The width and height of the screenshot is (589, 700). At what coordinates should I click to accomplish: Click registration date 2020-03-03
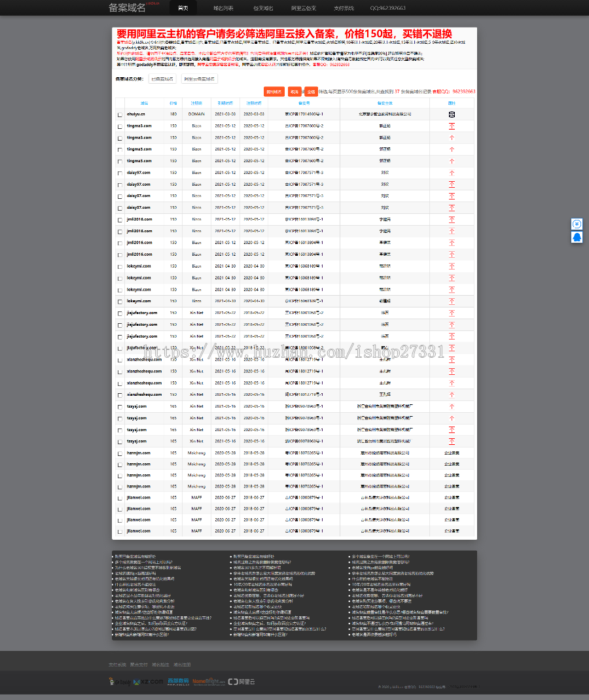click(x=254, y=114)
